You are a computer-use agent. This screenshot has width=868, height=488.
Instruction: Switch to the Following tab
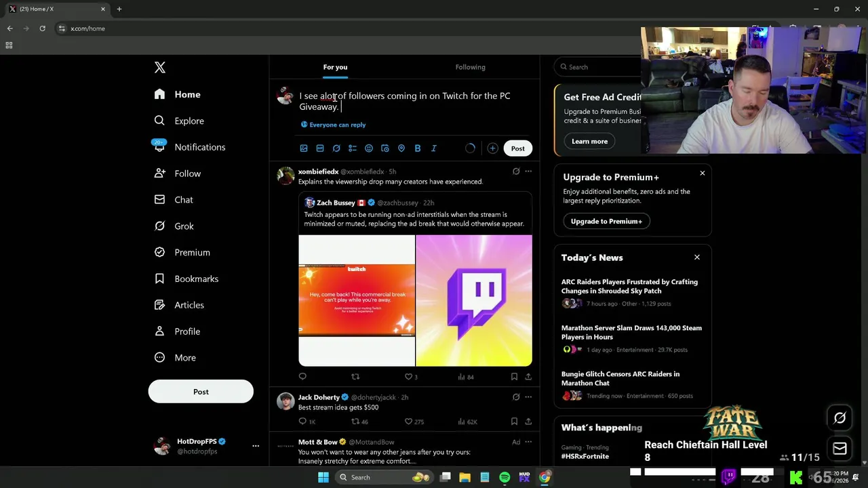[470, 67]
